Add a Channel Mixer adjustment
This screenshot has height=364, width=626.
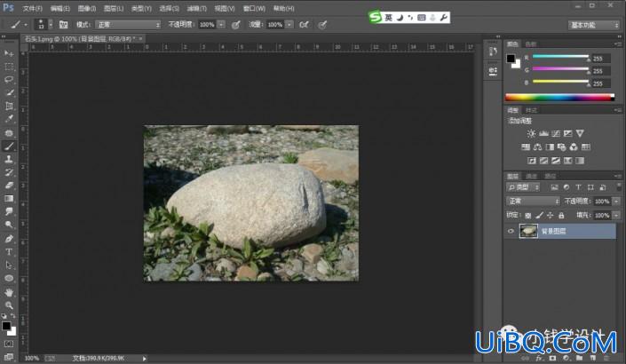[x=574, y=146]
